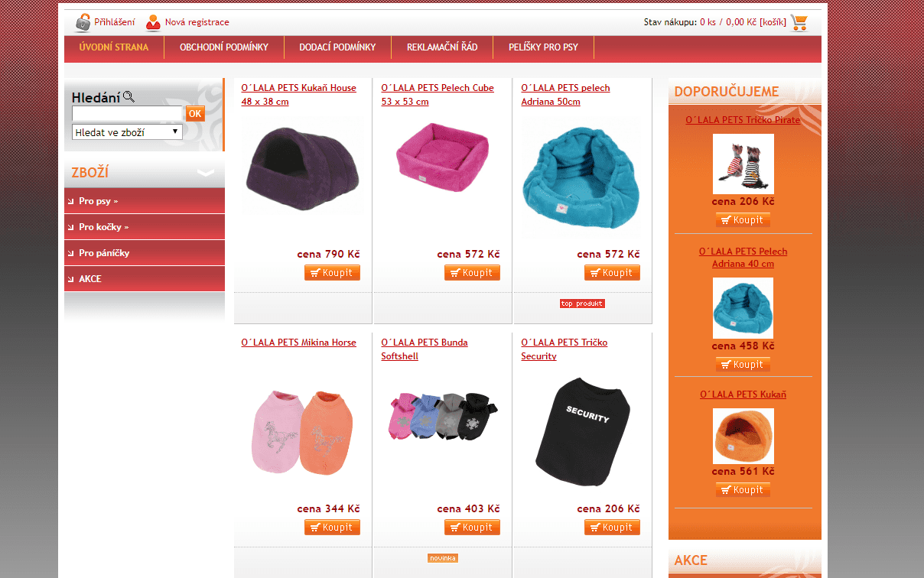Open the Reklamační řád page
The width and height of the screenshot is (924, 578).
[442, 47]
